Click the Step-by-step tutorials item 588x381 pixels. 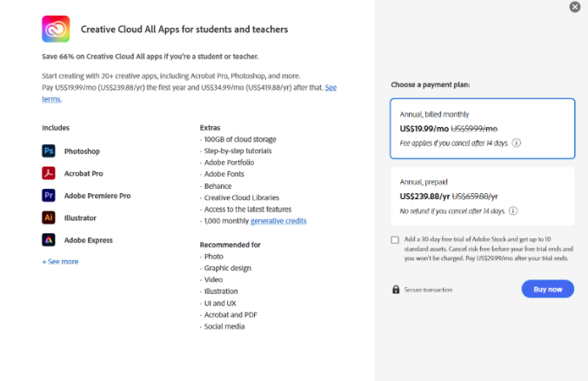click(237, 150)
